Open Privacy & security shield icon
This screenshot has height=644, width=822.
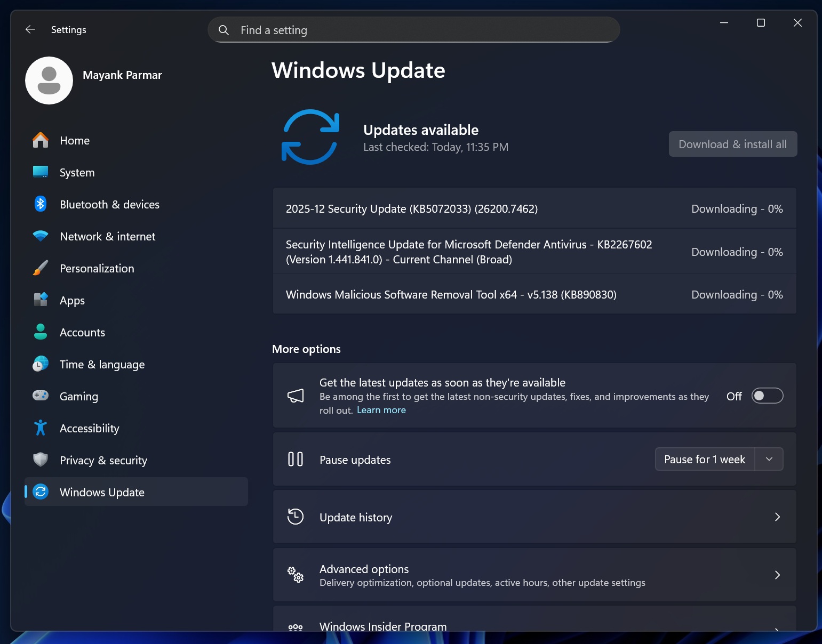[41, 460]
